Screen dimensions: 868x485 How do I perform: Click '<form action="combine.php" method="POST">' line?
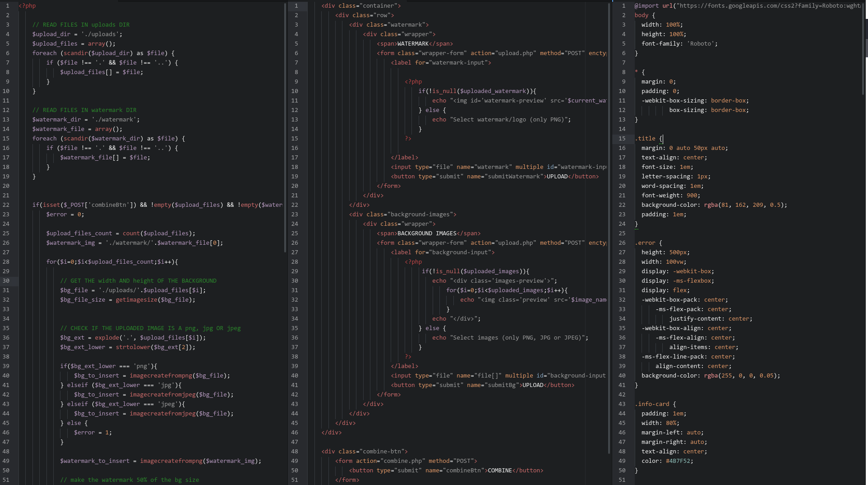coord(406,461)
